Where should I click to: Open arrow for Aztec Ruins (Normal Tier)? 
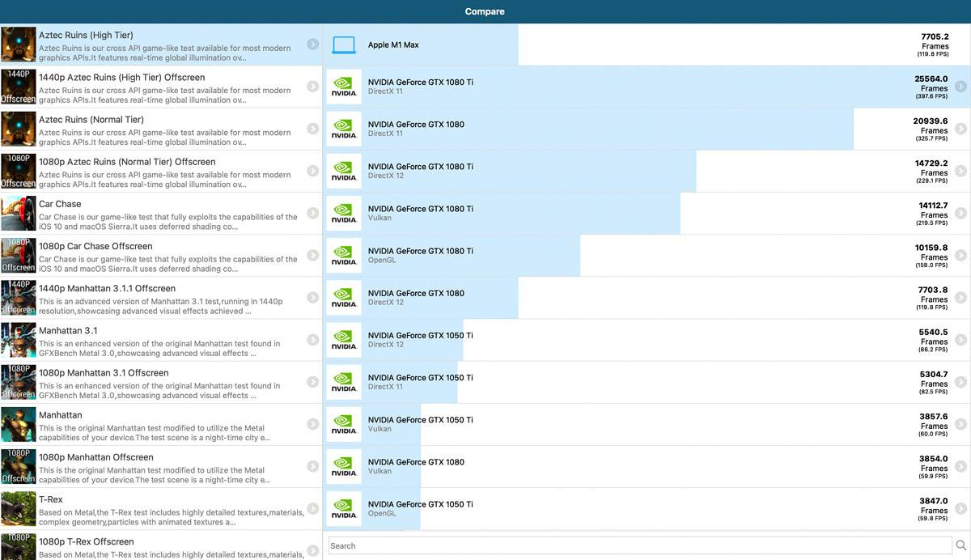tap(312, 129)
